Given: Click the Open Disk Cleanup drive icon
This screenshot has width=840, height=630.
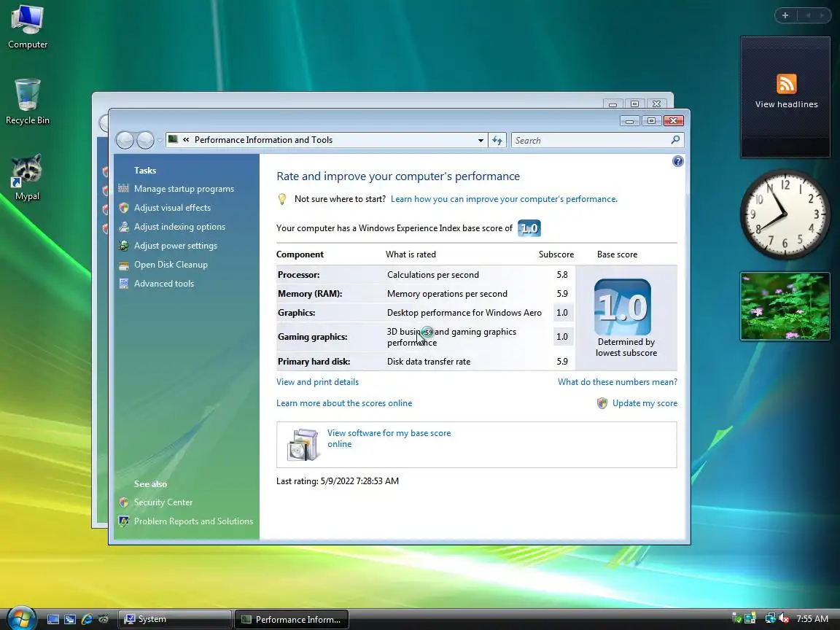Looking at the screenshot, I should (124, 265).
